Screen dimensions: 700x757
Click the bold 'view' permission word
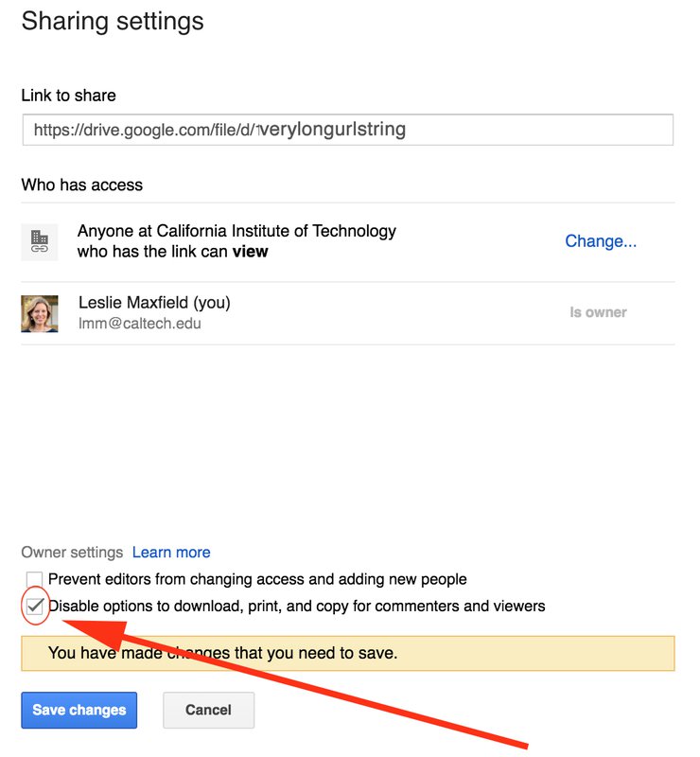pos(251,252)
